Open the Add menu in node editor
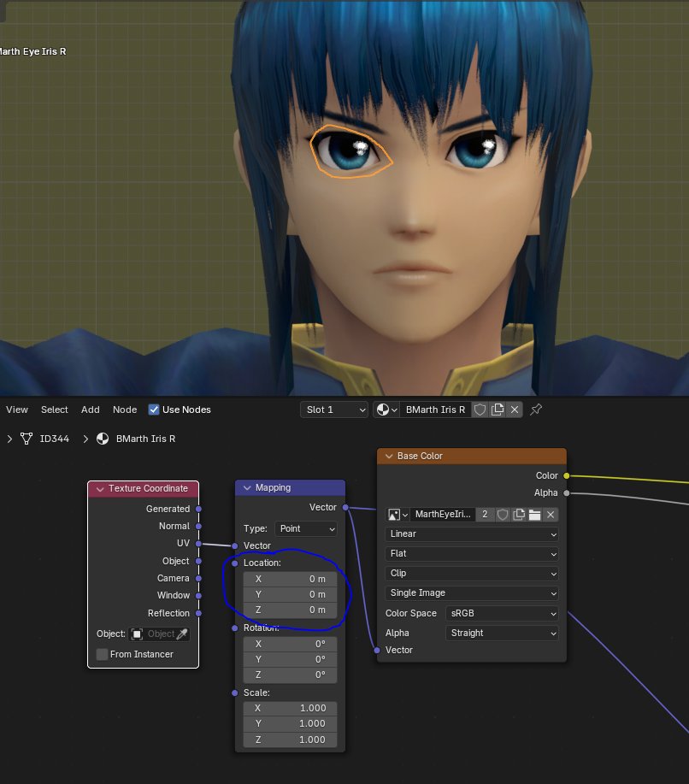Image resolution: width=689 pixels, height=784 pixels. 90,410
